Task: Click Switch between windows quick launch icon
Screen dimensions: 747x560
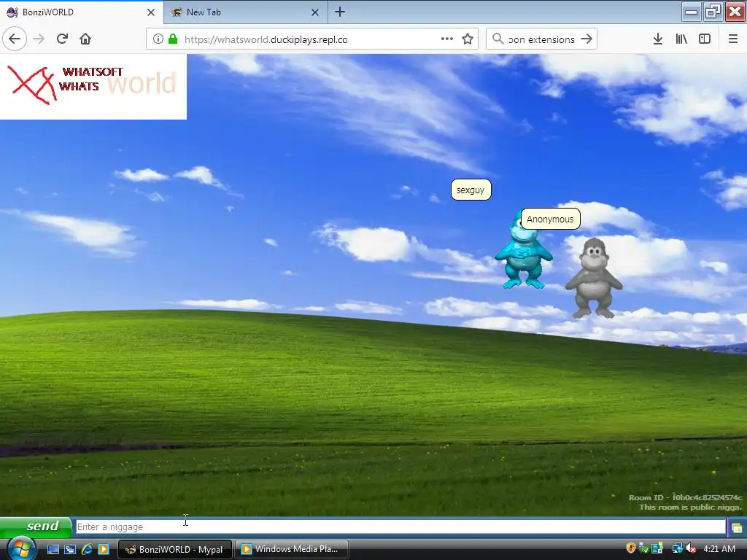Action: [70, 549]
